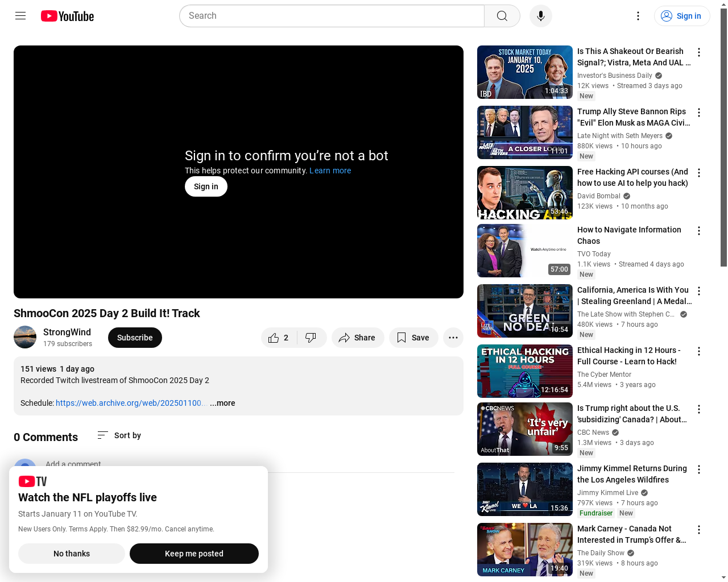Viewport: 728px width, 582px height.
Task: Open options for Steve Bannon video
Action: pyautogui.click(x=699, y=113)
